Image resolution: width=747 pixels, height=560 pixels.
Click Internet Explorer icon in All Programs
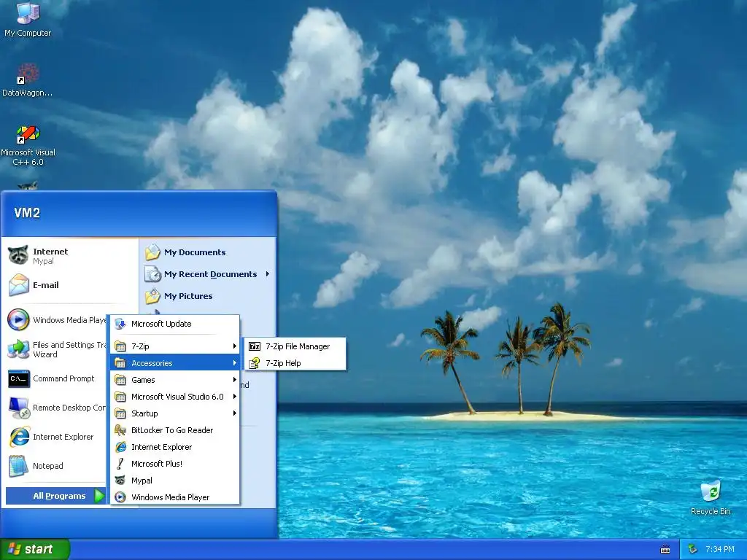click(120, 447)
